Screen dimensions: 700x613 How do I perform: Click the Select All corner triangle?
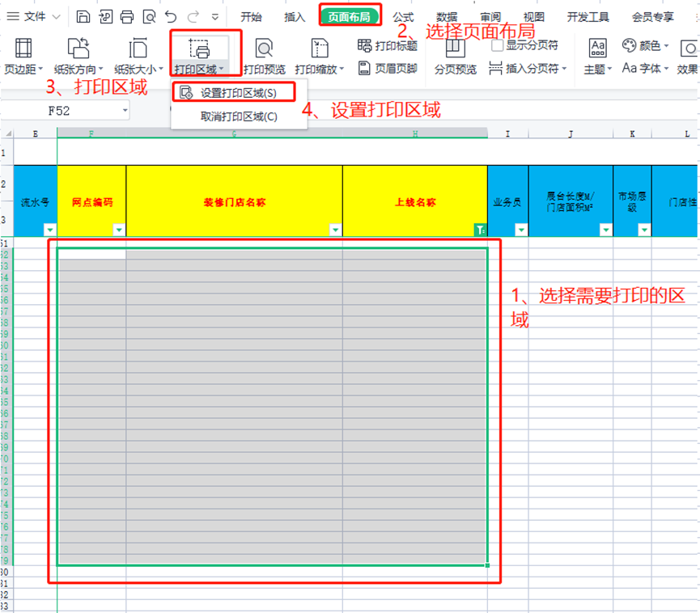tap(7, 133)
